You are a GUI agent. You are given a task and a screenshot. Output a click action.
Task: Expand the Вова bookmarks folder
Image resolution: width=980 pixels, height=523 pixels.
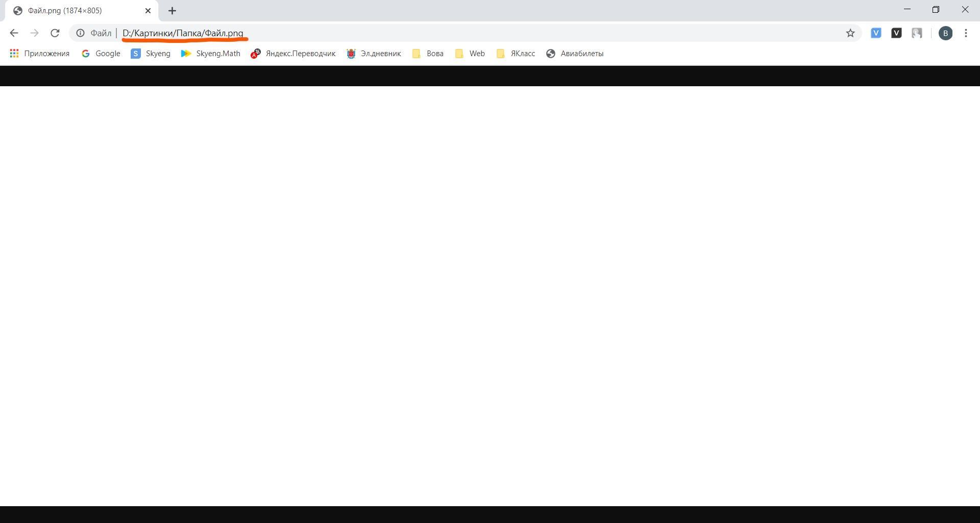click(428, 54)
